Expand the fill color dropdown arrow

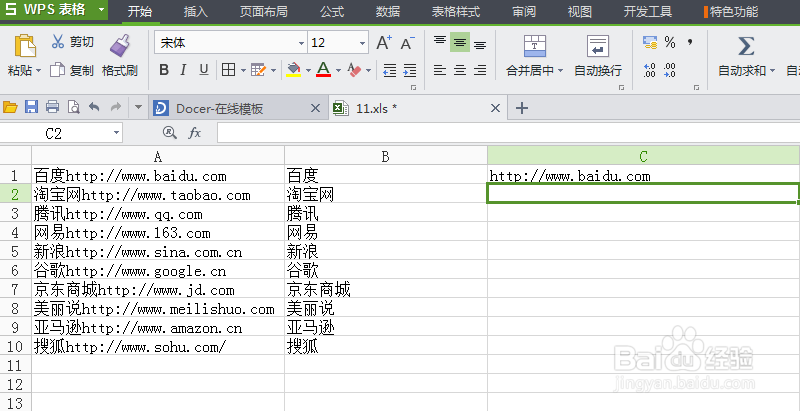tap(308, 70)
